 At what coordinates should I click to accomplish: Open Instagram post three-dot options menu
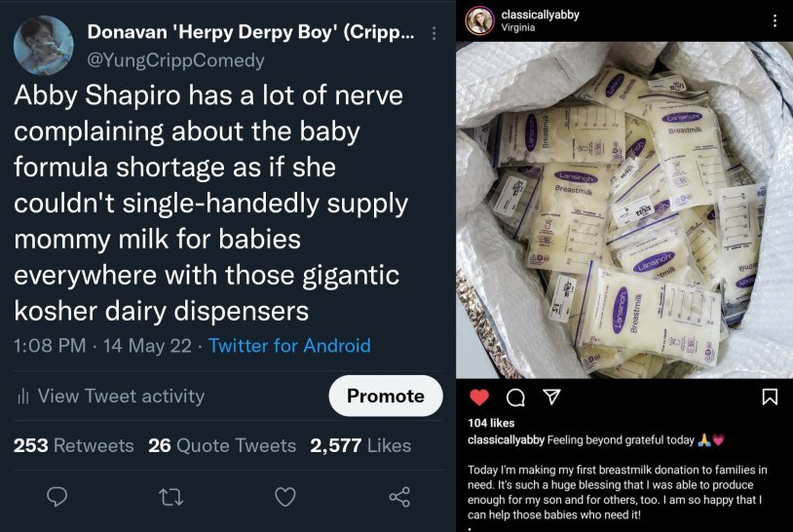pos(774,20)
